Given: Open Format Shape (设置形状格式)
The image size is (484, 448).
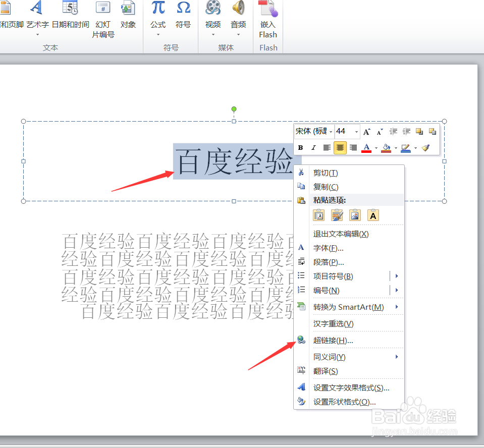Looking at the screenshot, I should (x=349, y=402).
